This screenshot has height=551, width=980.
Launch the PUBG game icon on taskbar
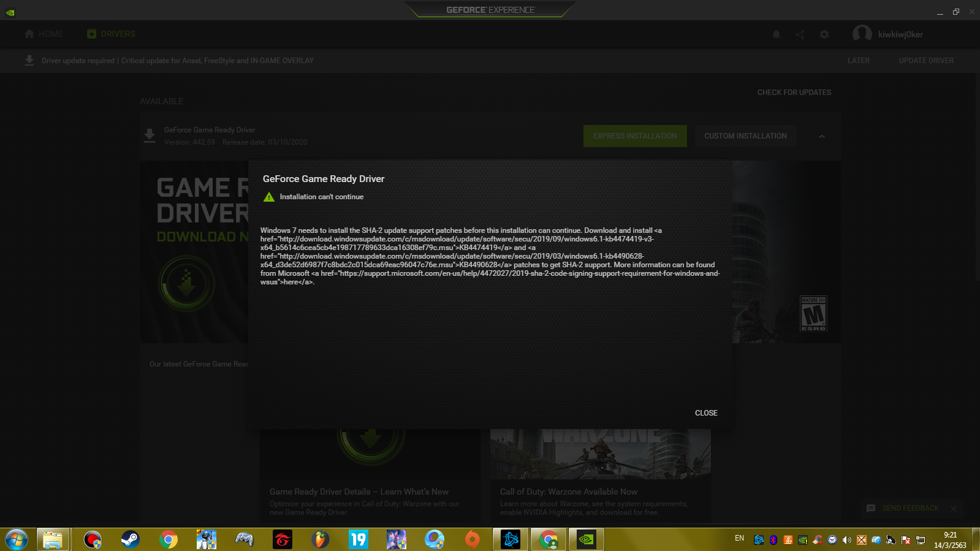pos(206,539)
